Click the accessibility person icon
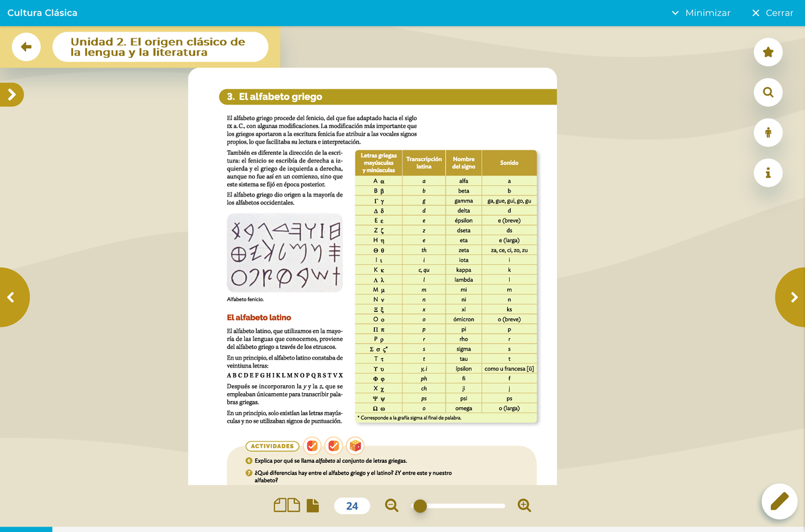Screen dimensions: 805x532 point(768,133)
